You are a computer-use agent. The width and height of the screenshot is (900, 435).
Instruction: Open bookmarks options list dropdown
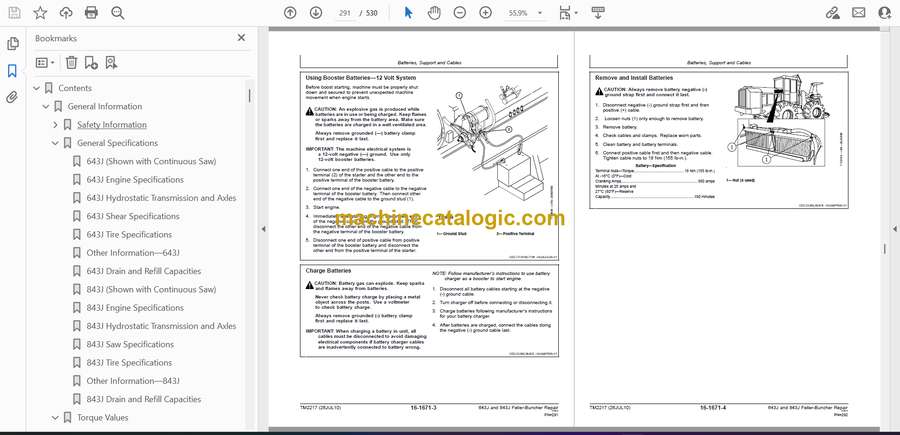click(x=45, y=63)
